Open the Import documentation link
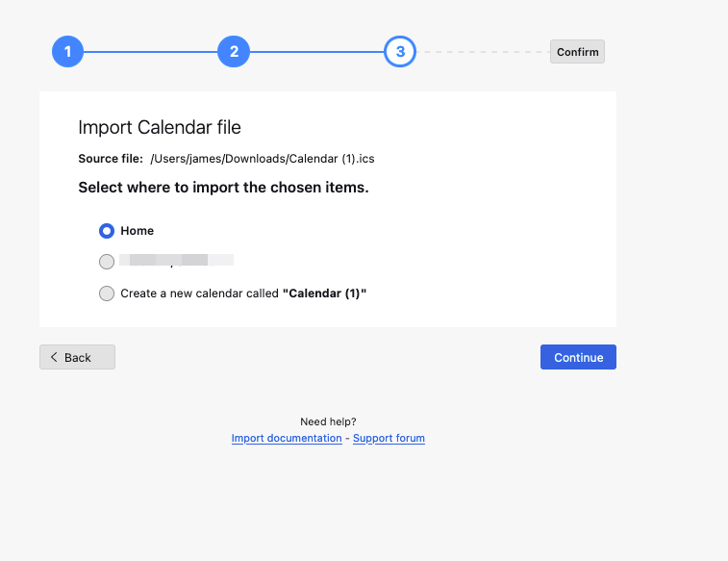This screenshot has width=728, height=561. 287,438
